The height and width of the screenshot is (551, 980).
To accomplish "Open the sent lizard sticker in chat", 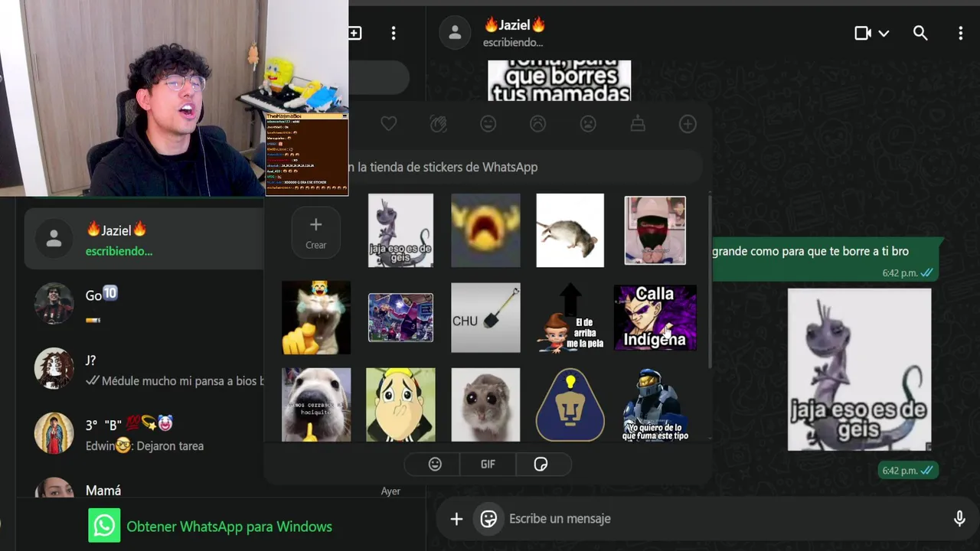I will (x=860, y=370).
